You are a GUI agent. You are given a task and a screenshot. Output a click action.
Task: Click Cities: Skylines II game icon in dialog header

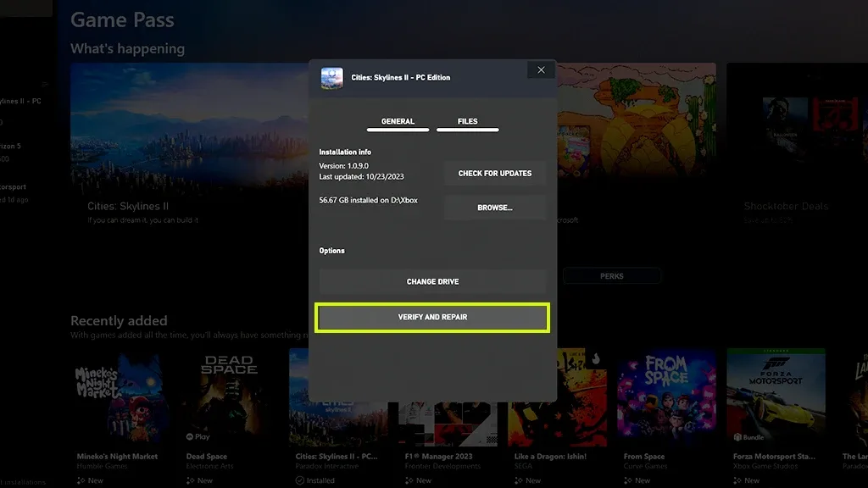tap(332, 78)
